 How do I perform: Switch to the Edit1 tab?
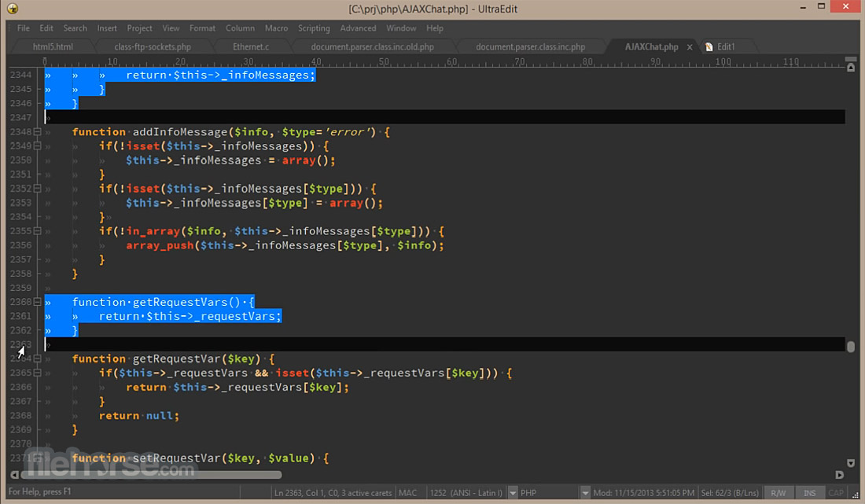(x=726, y=47)
